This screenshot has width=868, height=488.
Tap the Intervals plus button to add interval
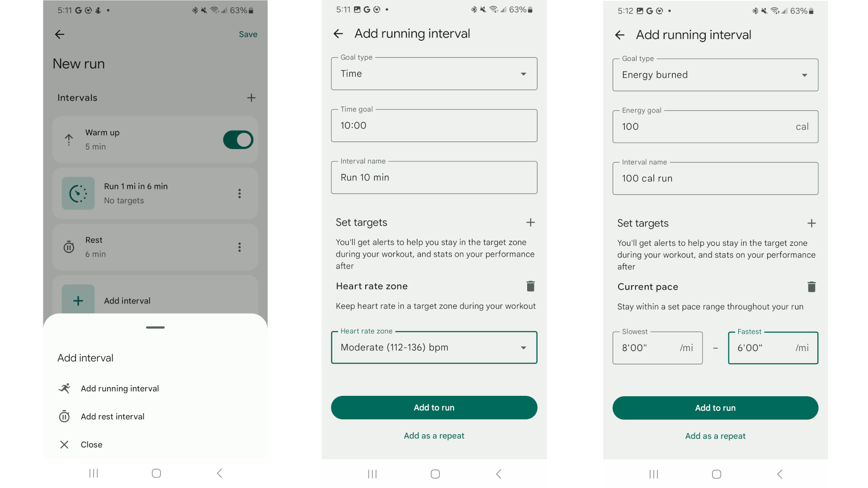click(x=251, y=98)
